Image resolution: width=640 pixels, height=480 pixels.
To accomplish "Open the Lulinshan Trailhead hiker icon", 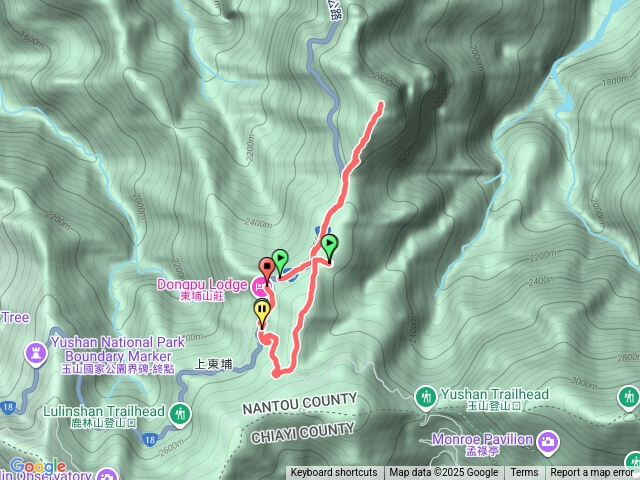I will point(180,415).
